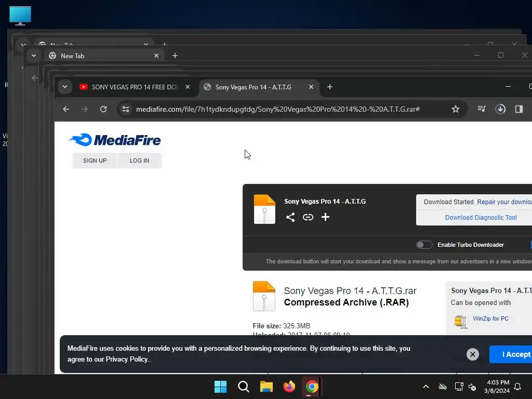Image resolution: width=532 pixels, height=399 pixels.
Task: Open the media control icon in the toolbar
Action: tap(482, 109)
